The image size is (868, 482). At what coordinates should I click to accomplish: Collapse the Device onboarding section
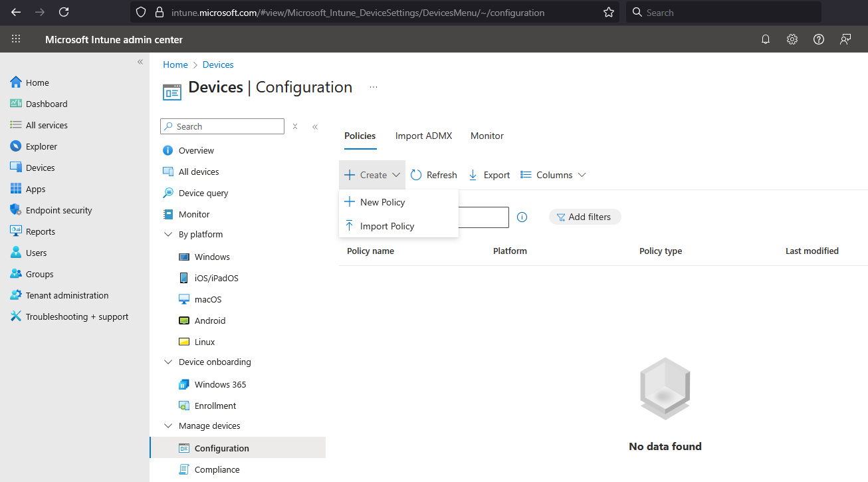168,362
